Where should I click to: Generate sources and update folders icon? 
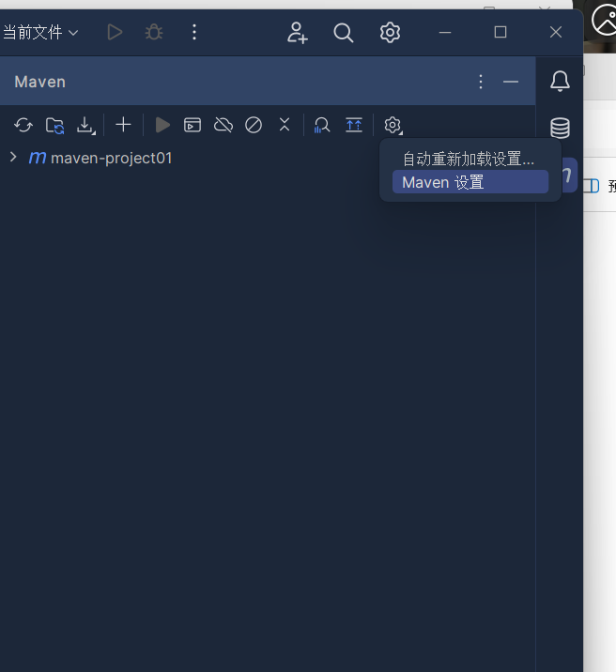[x=54, y=125]
